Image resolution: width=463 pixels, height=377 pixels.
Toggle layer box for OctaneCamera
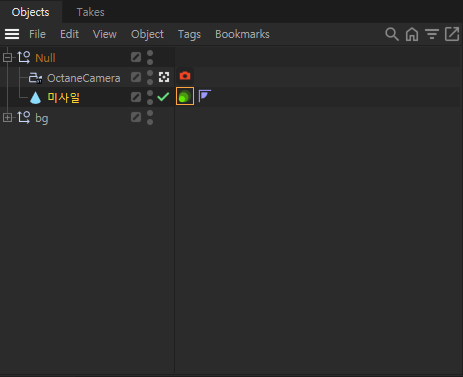pyautogui.click(x=136, y=77)
